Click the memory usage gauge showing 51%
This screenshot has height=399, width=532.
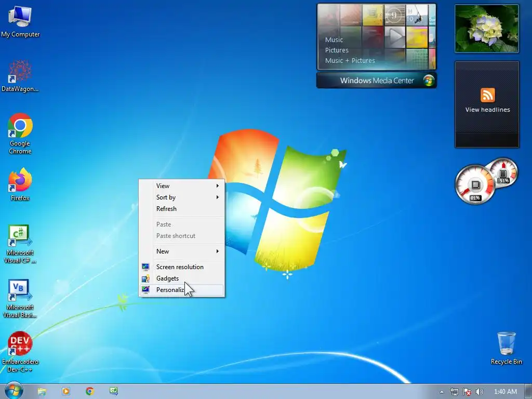[x=504, y=172]
